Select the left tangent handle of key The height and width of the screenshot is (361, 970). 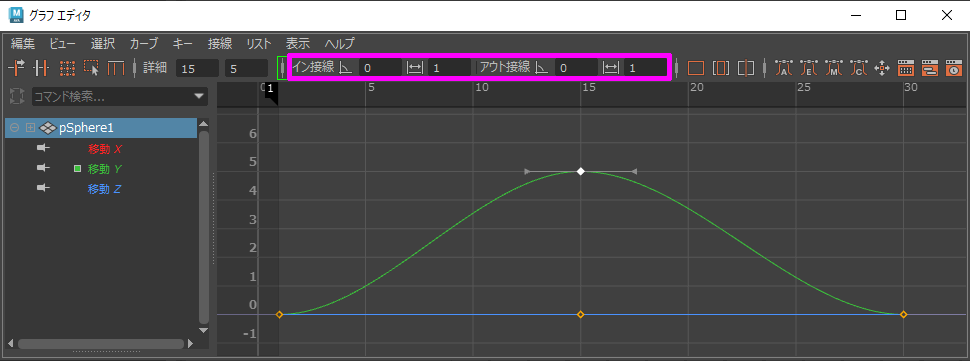pos(526,171)
